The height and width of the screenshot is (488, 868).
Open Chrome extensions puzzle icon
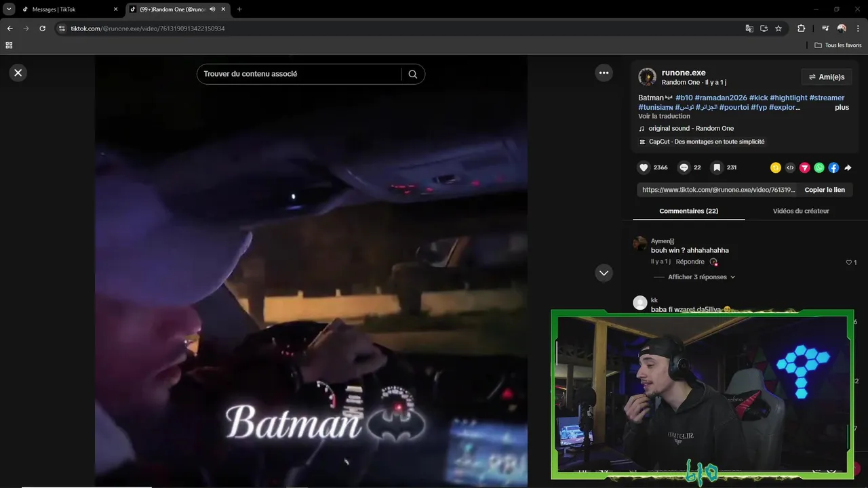[801, 28]
